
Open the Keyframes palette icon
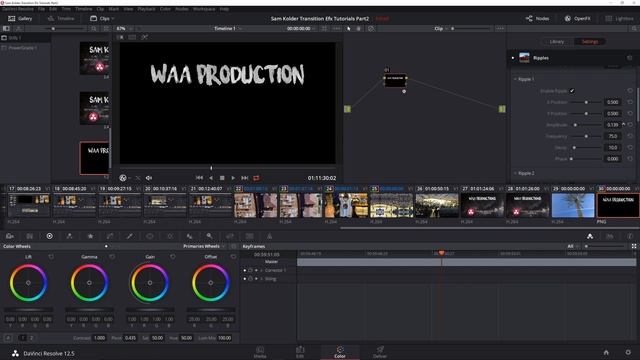(590, 236)
